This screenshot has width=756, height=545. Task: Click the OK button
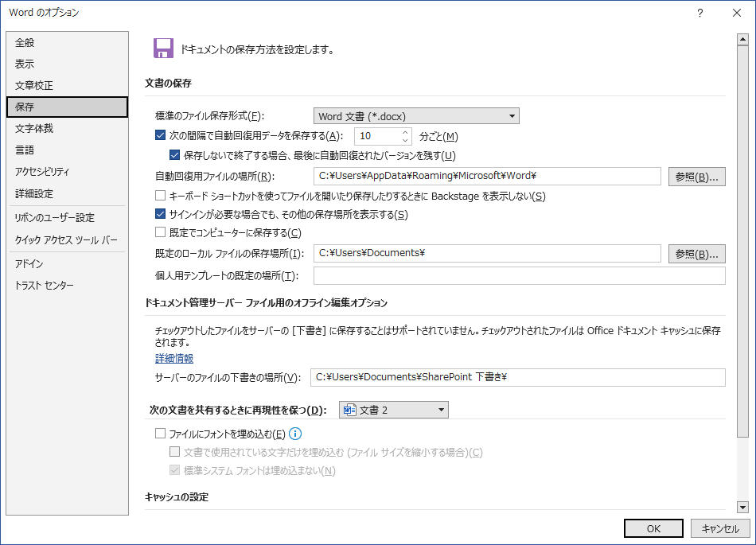pos(653,528)
